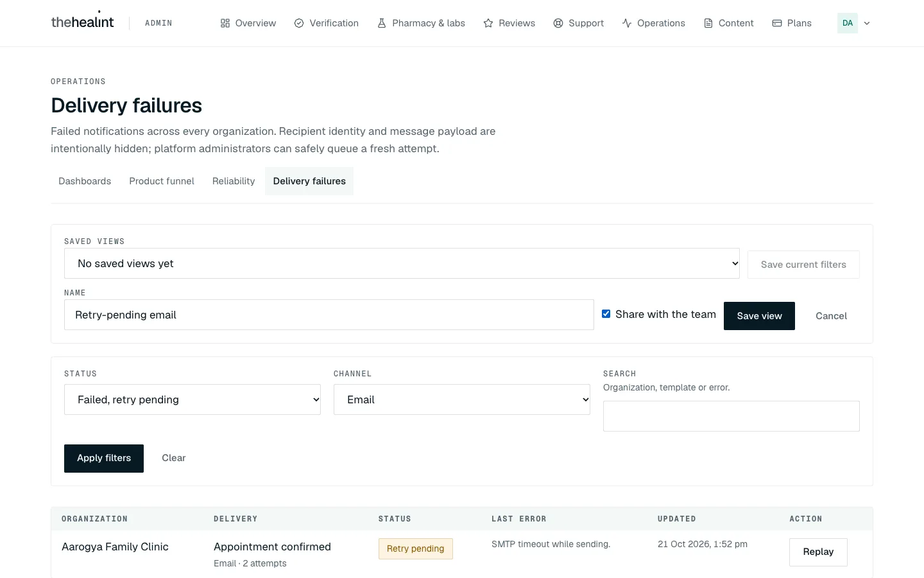Switch to the Reliability tab
Image resolution: width=924 pixels, height=578 pixels.
234,181
